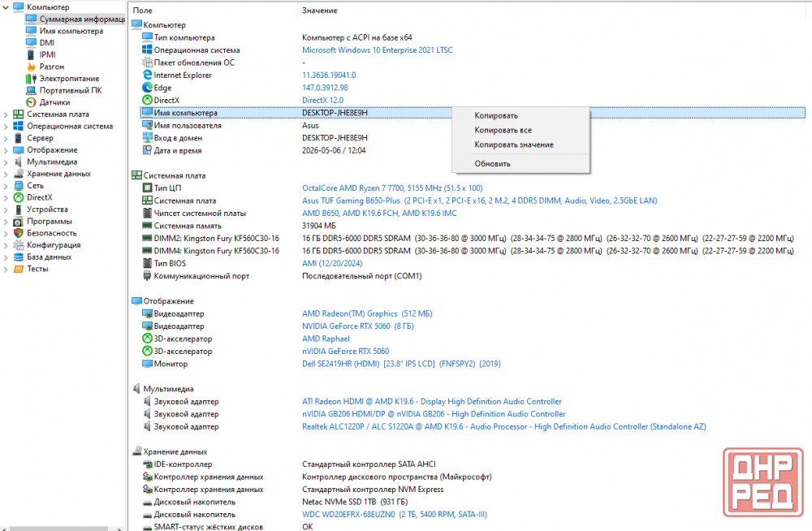Click the База данных icon
The height and width of the screenshot is (531, 812).
19,257
